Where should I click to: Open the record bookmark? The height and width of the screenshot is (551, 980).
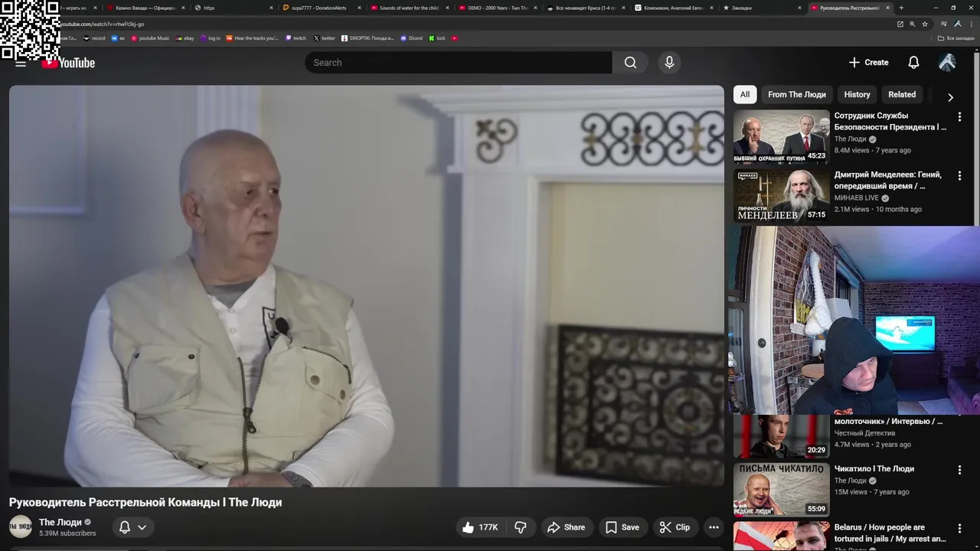pos(94,37)
